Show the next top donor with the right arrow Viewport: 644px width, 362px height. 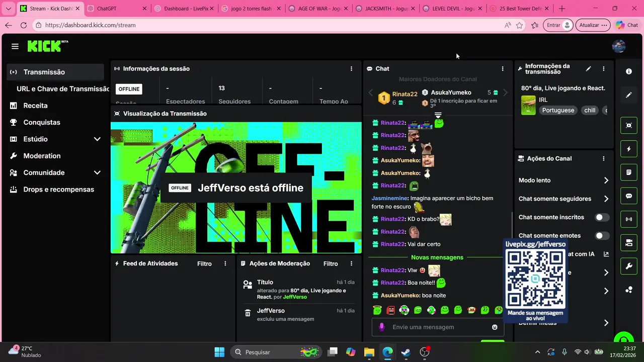[505, 93]
